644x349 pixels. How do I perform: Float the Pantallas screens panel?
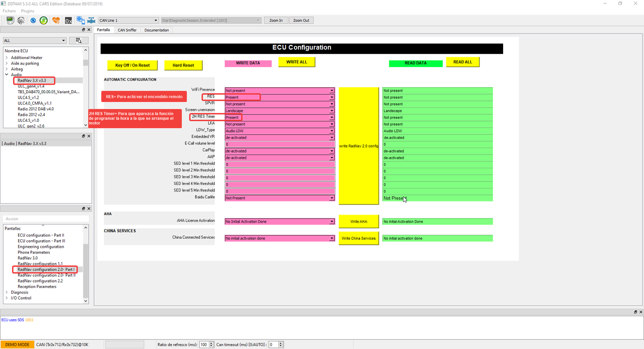click(x=84, y=208)
